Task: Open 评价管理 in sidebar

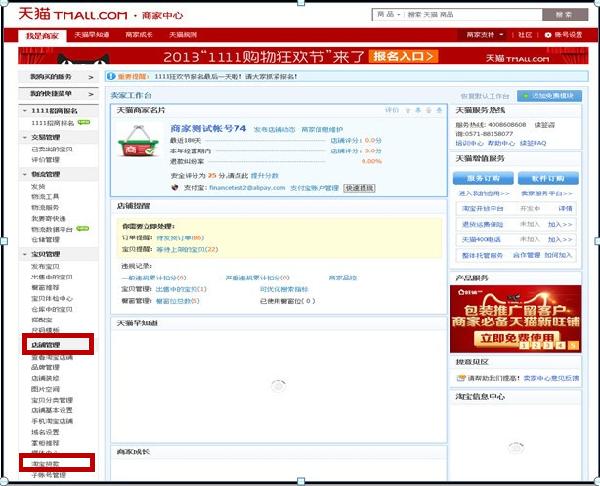Action: pos(46,160)
